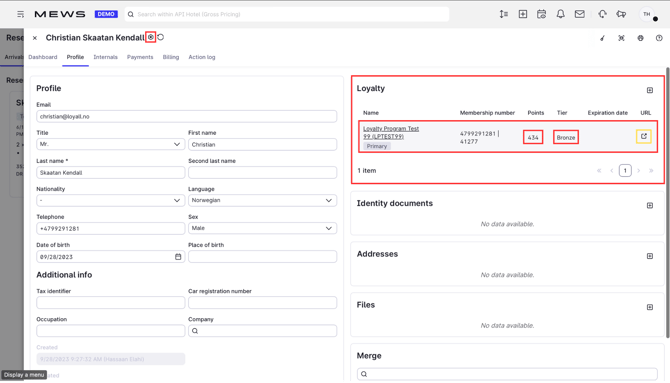Click the refresh icon beside customer name

[x=161, y=37]
